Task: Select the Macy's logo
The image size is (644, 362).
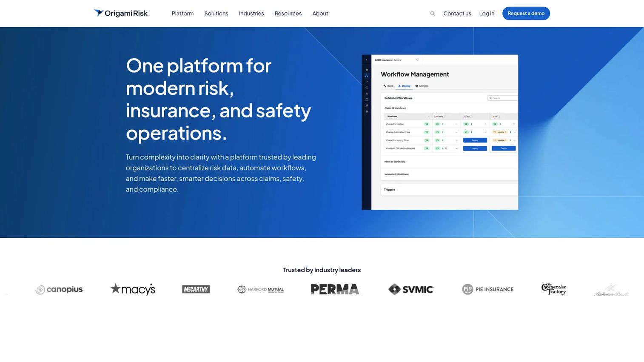Action: click(x=133, y=289)
